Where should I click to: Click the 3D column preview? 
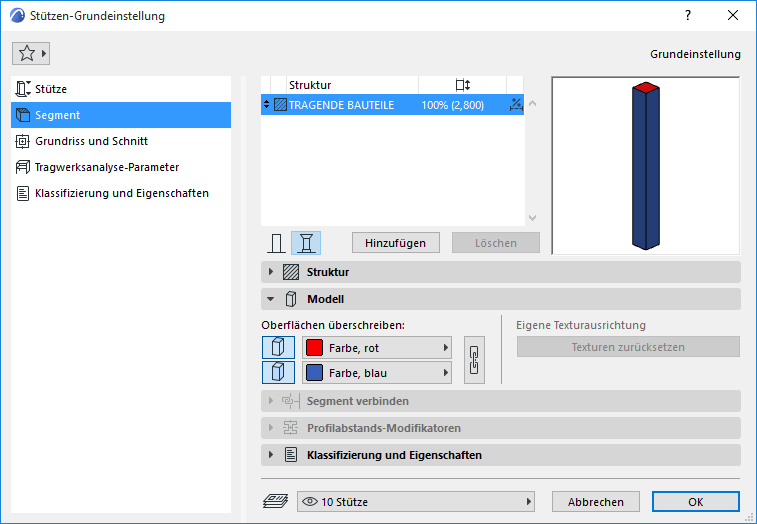[x=645, y=166]
